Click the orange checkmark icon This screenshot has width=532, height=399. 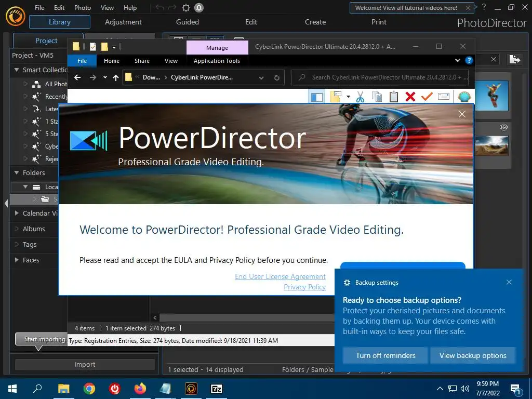coord(427,97)
